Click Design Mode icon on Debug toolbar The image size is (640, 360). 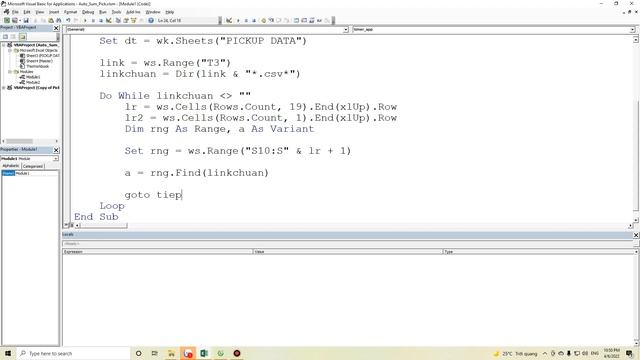[x=229, y=20]
